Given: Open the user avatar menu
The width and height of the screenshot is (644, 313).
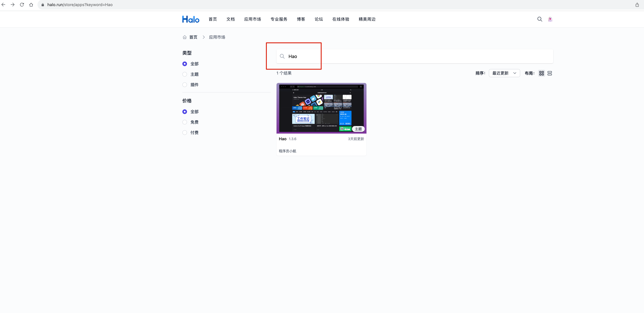Looking at the screenshot, I should point(550,19).
